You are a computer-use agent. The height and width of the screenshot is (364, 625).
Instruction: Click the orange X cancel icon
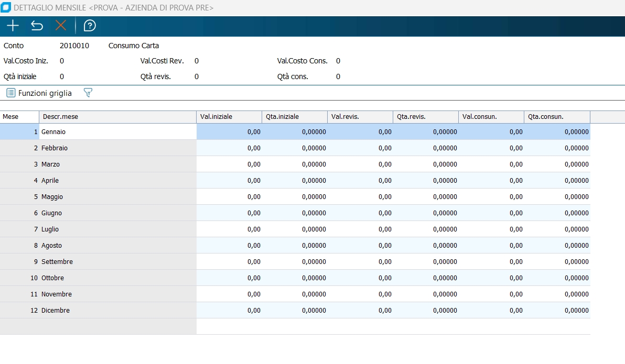tap(61, 26)
